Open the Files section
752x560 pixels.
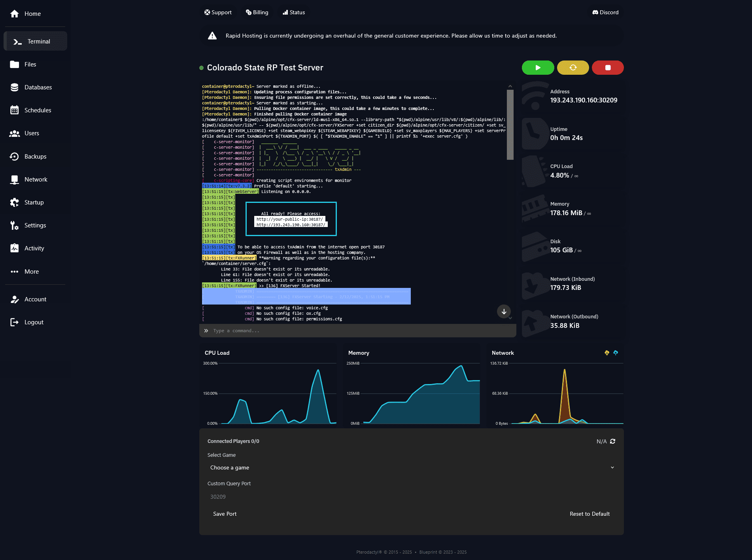click(x=35, y=64)
